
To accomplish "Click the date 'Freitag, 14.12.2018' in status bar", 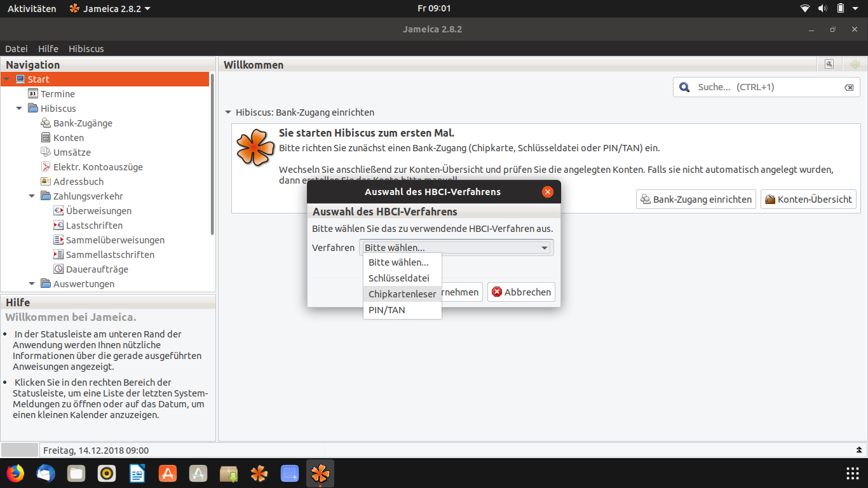I will (96, 450).
